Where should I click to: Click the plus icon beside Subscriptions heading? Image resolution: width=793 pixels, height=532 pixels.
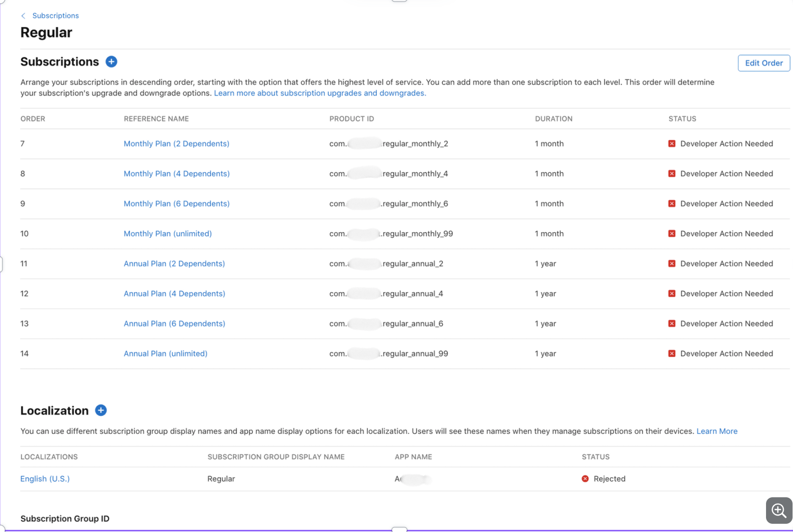tap(111, 62)
